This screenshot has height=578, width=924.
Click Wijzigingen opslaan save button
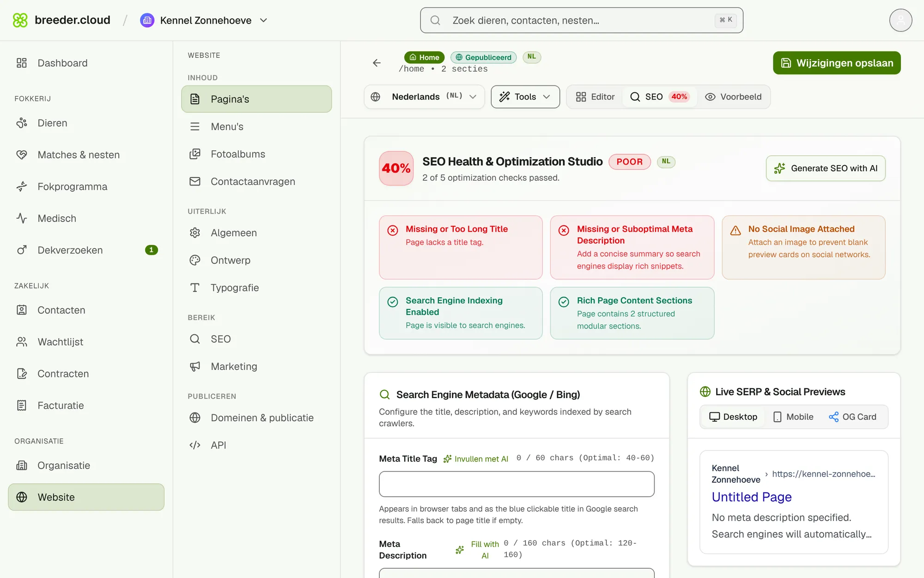837,63
